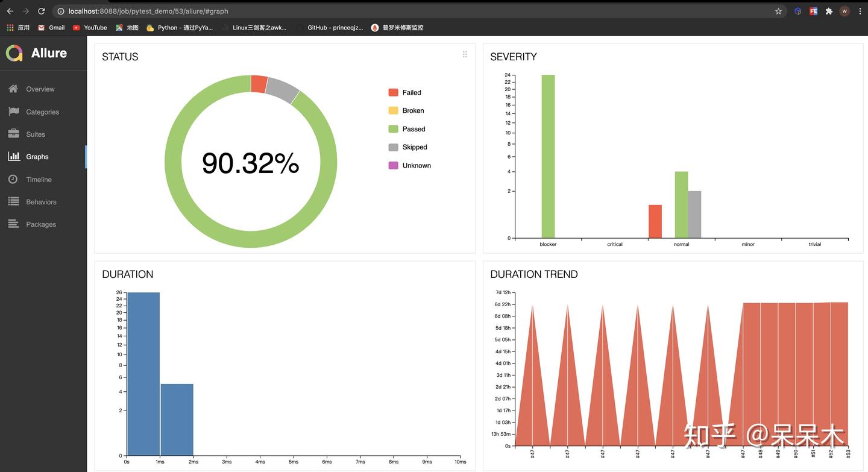Bookmark page with star icon
This screenshot has width=868, height=472.
coord(778,11)
